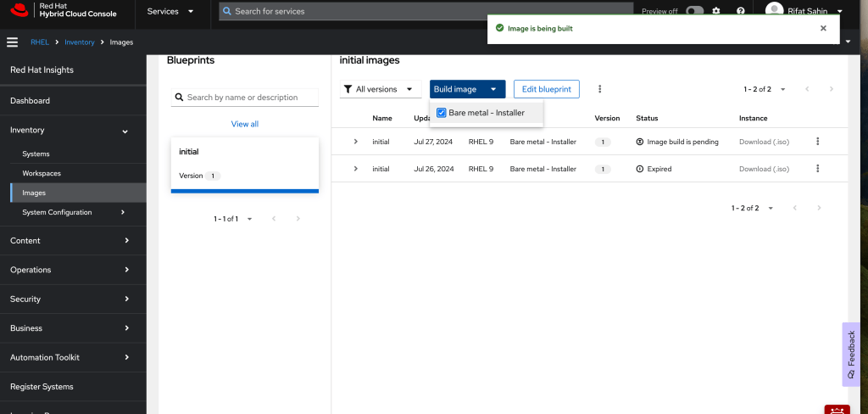Click the blueprint search magnifier icon
868x414 pixels.
coord(180,97)
